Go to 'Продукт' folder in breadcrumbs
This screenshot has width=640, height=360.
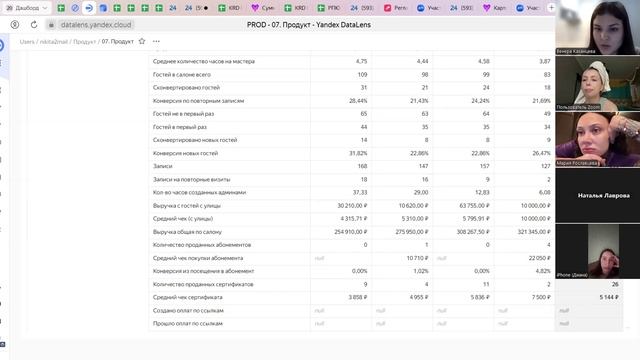tap(84, 42)
